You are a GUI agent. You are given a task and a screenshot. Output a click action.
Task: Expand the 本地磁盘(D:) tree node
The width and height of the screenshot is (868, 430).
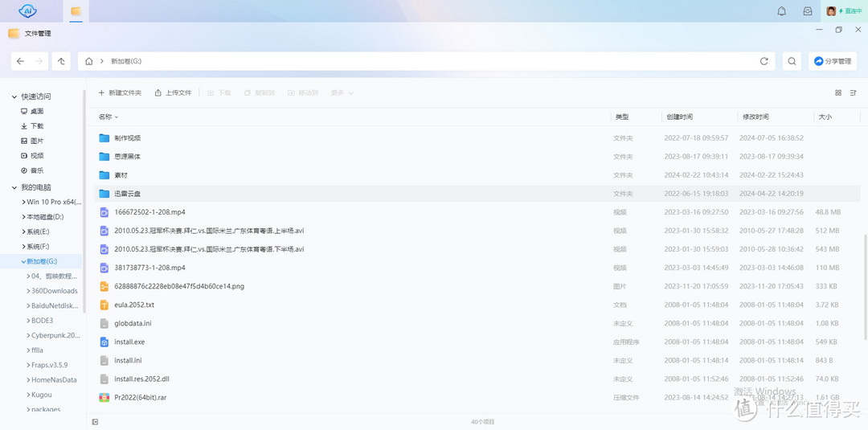[23, 217]
